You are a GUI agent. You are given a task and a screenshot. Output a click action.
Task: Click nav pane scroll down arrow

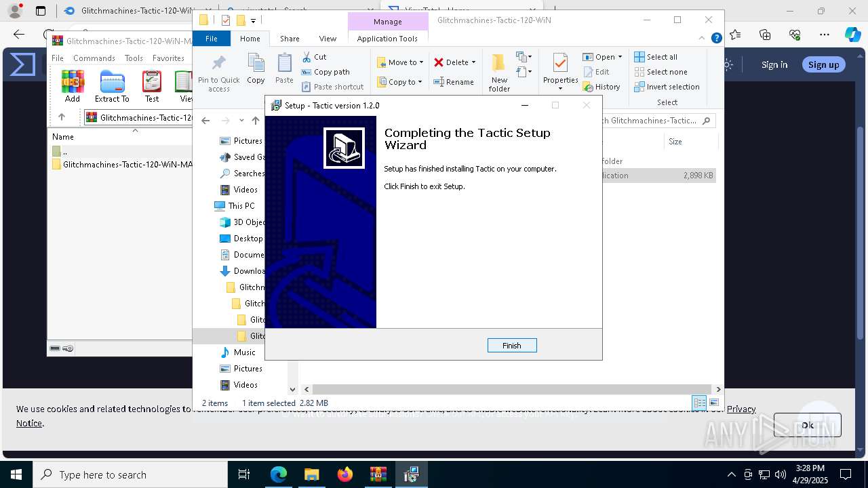coord(293,389)
